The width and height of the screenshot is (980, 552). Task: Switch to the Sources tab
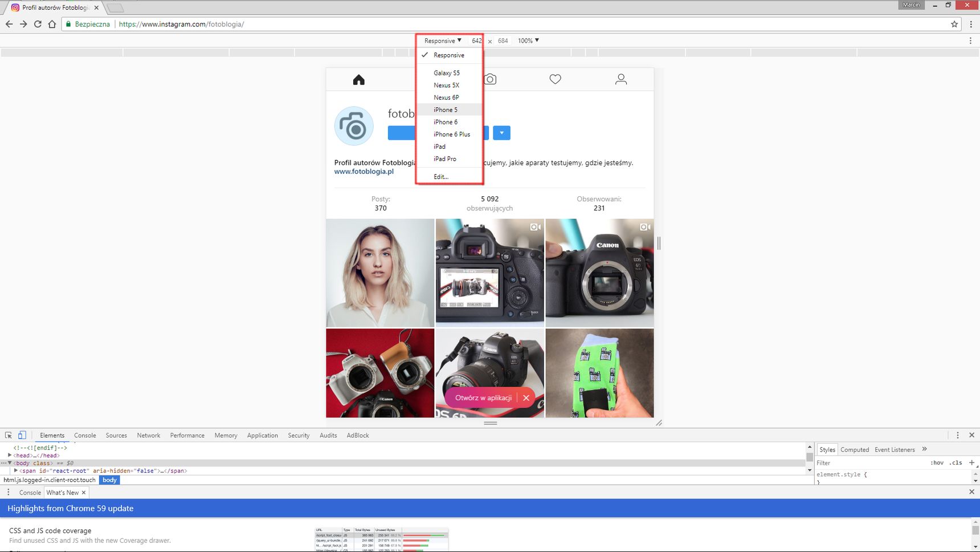(116, 435)
